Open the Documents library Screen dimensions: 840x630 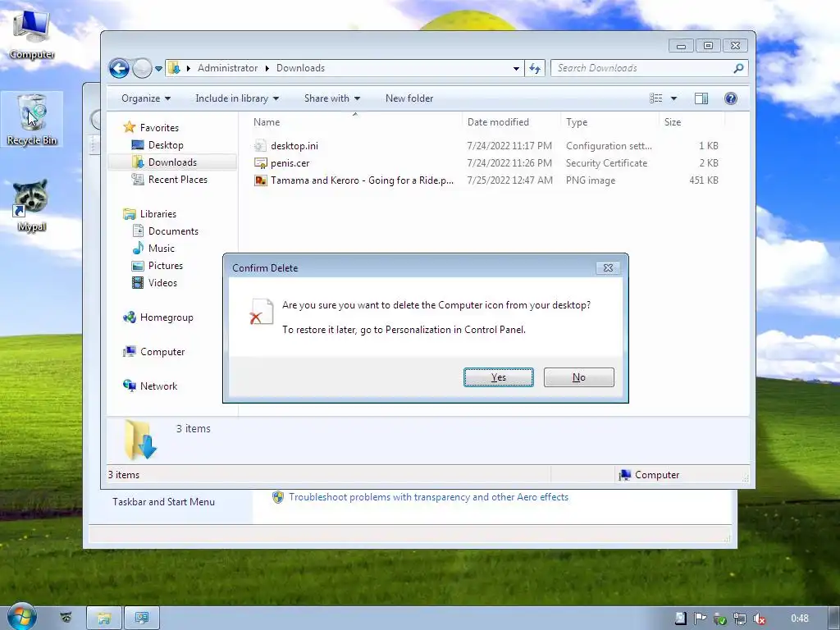173,231
